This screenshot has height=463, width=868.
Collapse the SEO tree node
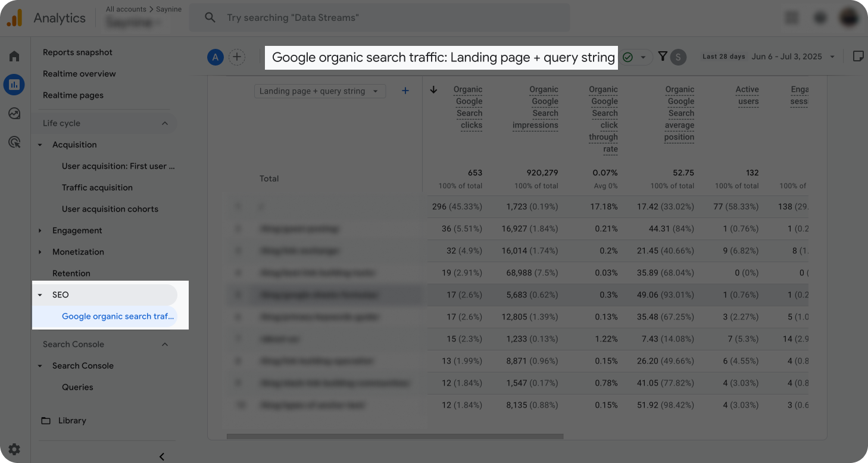(x=40, y=295)
